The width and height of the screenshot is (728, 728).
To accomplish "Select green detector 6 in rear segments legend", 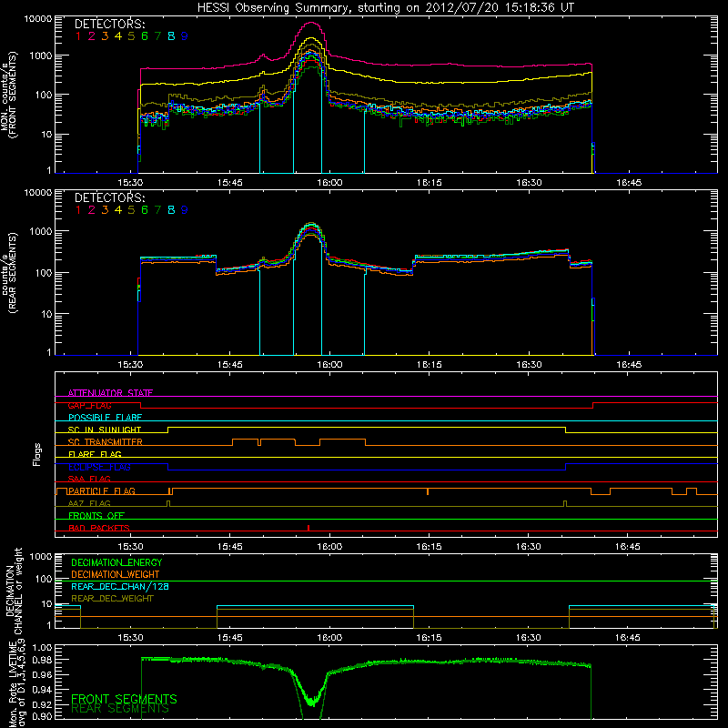I will coord(145,210).
